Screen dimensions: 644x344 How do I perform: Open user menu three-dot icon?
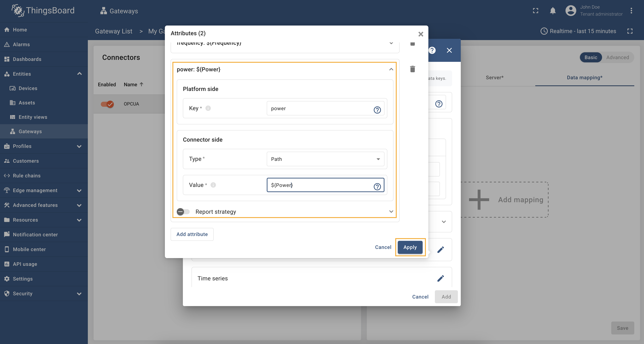point(631,11)
